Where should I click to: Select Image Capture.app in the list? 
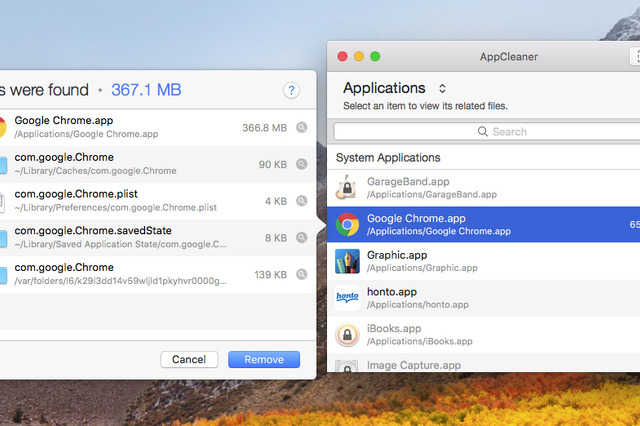point(483,364)
